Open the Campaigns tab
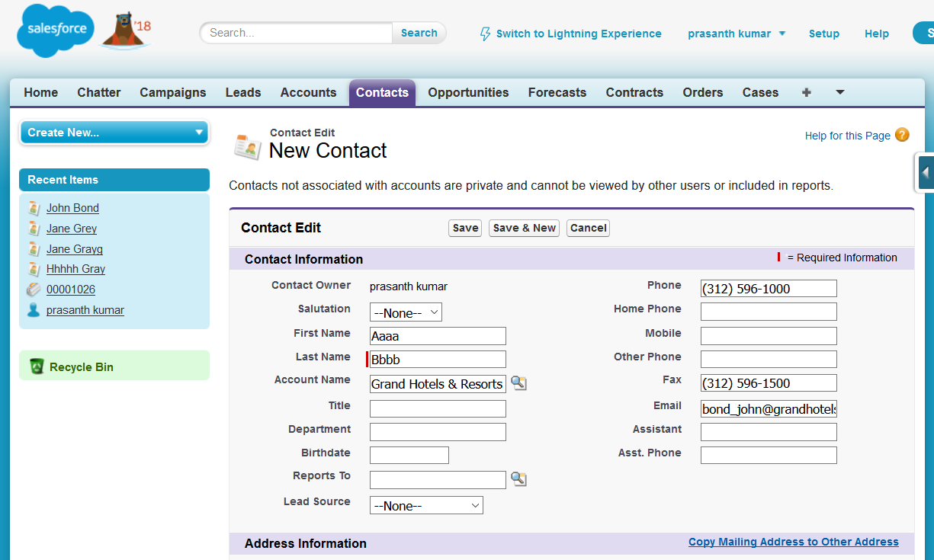This screenshot has width=934, height=560. pos(173,92)
